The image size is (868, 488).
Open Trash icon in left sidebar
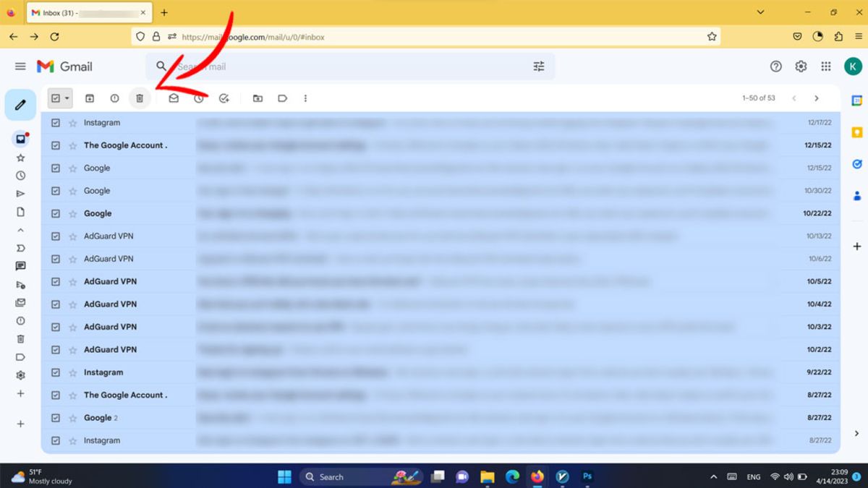tap(20, 338)
